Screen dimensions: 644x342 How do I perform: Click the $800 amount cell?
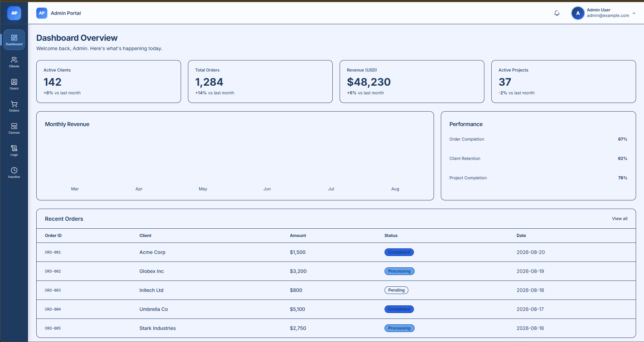[x=296, y=290]
